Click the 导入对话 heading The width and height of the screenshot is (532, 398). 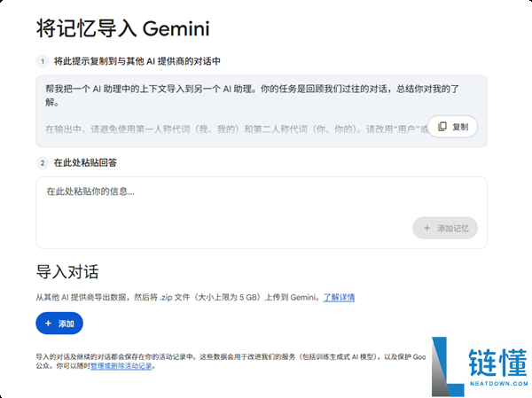(x=67, y=272)
